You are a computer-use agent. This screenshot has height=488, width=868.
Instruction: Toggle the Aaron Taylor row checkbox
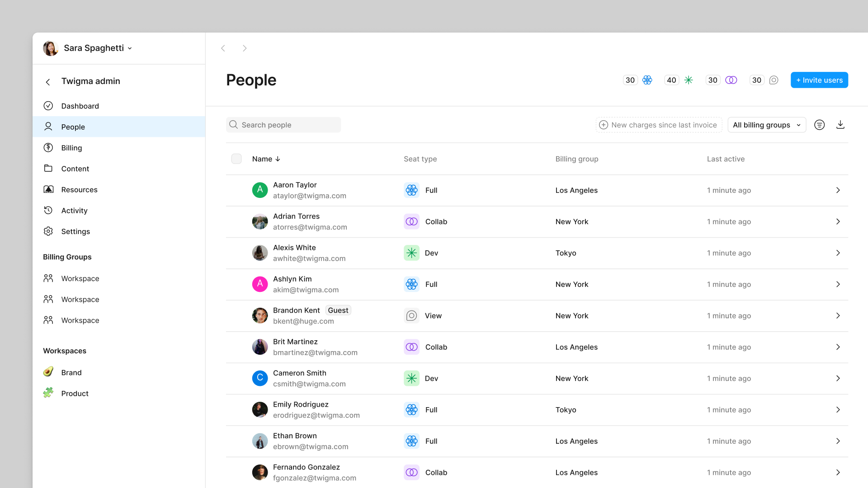tap(237, 190)
